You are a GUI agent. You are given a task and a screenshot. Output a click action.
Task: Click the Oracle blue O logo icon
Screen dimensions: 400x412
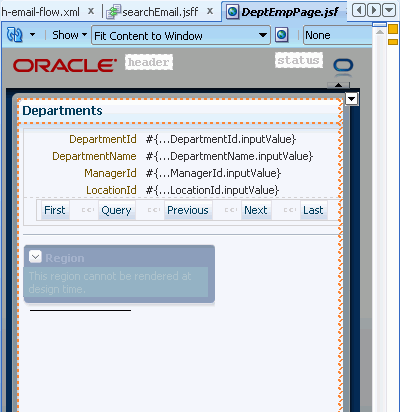pyautogui.click(x=343, y=65)
